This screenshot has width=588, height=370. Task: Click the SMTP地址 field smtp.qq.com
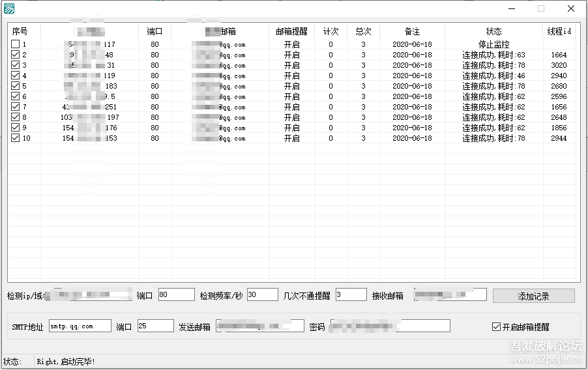80,326
